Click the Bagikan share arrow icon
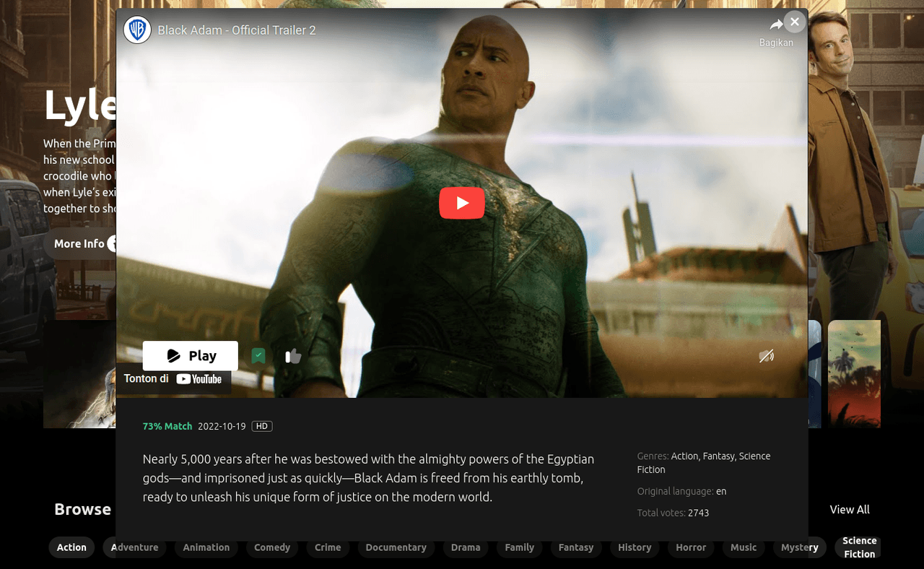Image resolution: width=924 pixels, height=569 pixels. [776, 25]
